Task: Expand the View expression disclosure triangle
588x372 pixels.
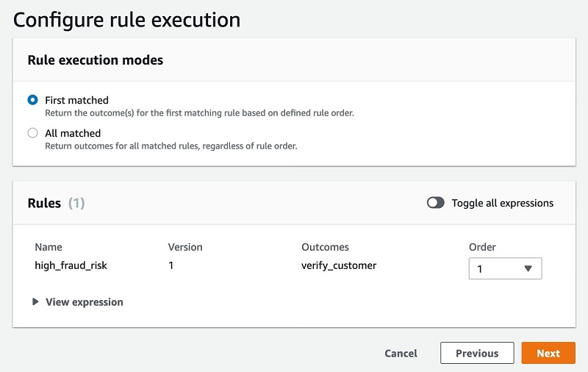Action: tap(35, 302)
